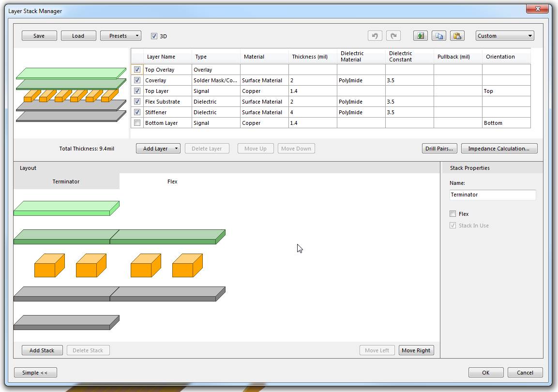Open the Impedance Calculation dialog
This screenshot has height=392, width=558.
(499, 149)
